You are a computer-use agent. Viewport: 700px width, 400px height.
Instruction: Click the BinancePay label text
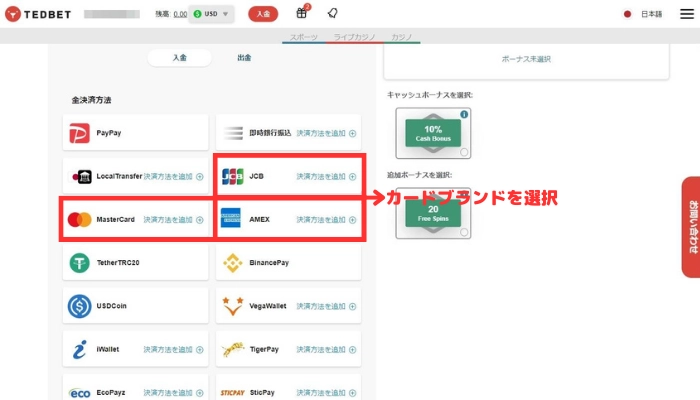coord(269,263)
